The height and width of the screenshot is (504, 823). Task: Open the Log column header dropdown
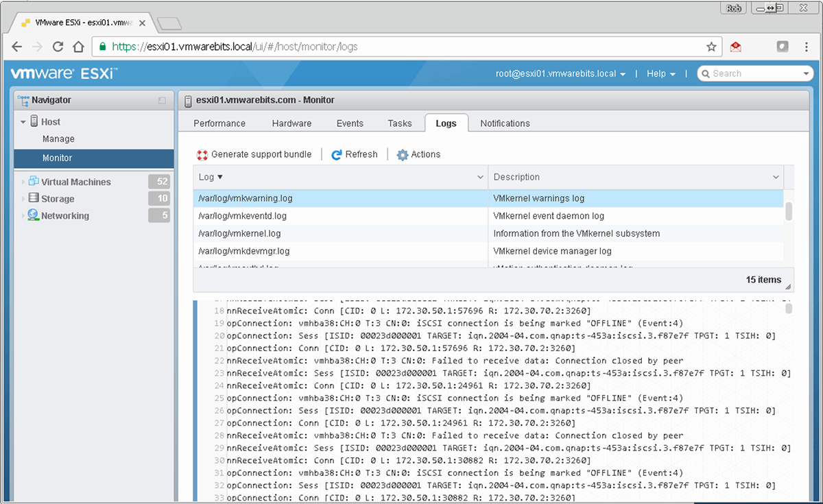pyautogui.click(x=479, y=176)
